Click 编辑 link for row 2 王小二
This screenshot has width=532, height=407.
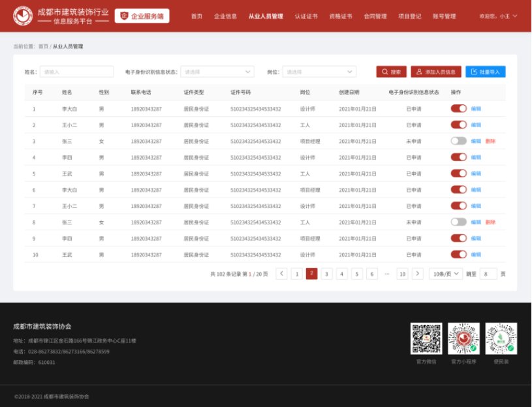(x=476, y=125)
